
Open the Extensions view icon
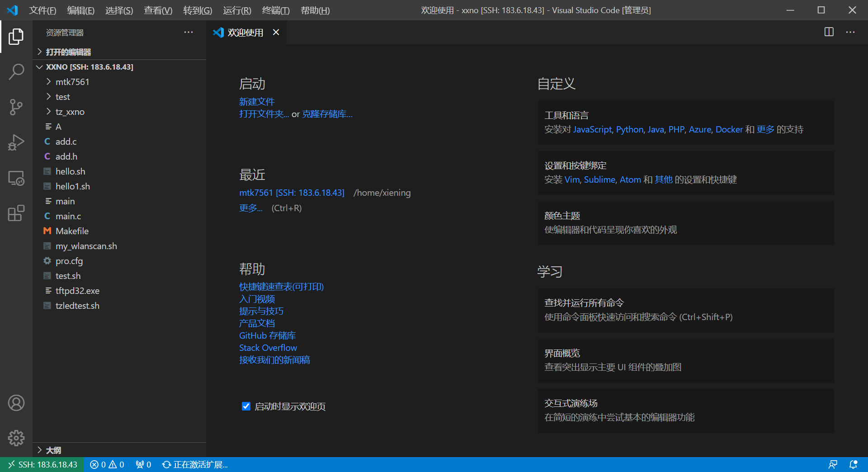(x=16, y=213)
